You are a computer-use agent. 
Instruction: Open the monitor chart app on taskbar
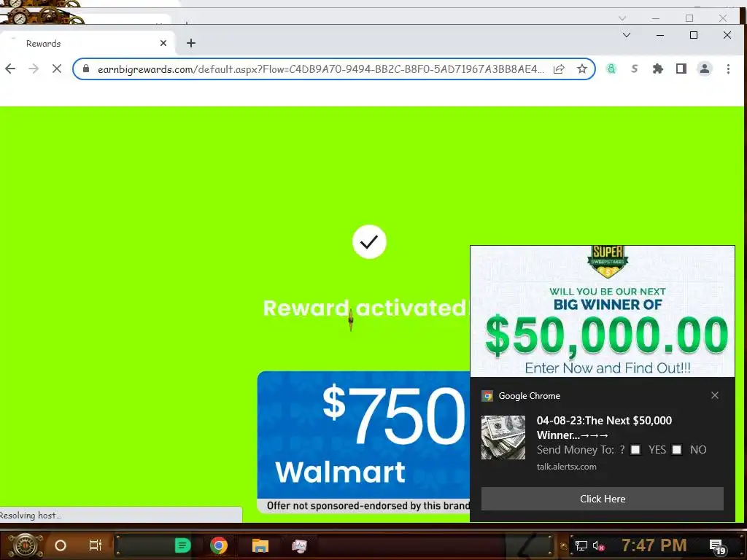(x=299, y=545)
